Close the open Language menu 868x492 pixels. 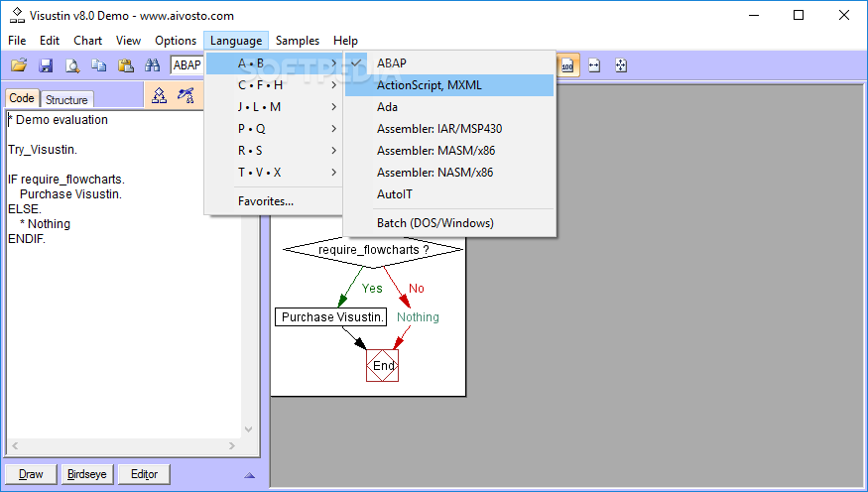236,41
